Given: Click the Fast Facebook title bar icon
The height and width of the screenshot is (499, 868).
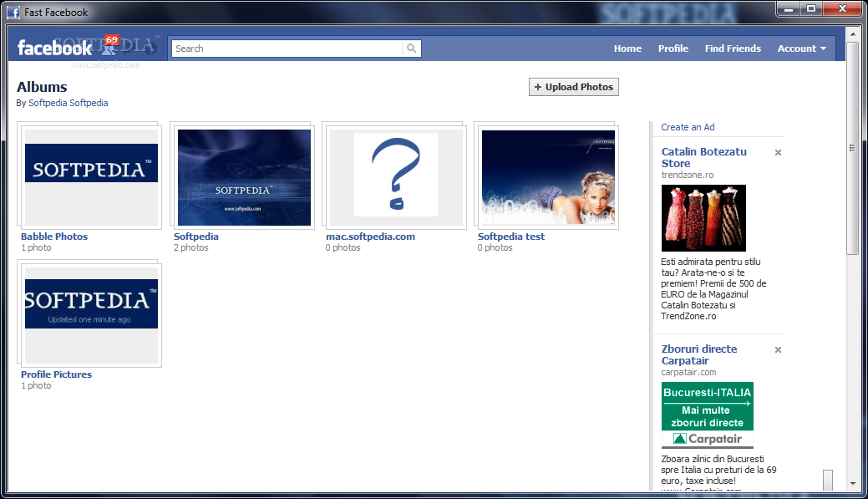Looking at the screenshot, I should click(x=13, y=13).
